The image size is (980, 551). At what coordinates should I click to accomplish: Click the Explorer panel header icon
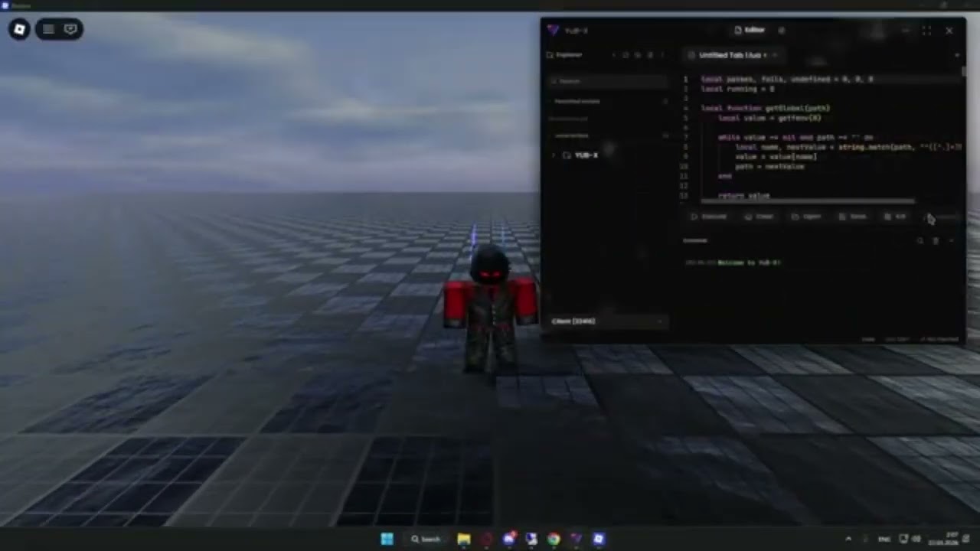pyautogui.click(x=550, y=55)
